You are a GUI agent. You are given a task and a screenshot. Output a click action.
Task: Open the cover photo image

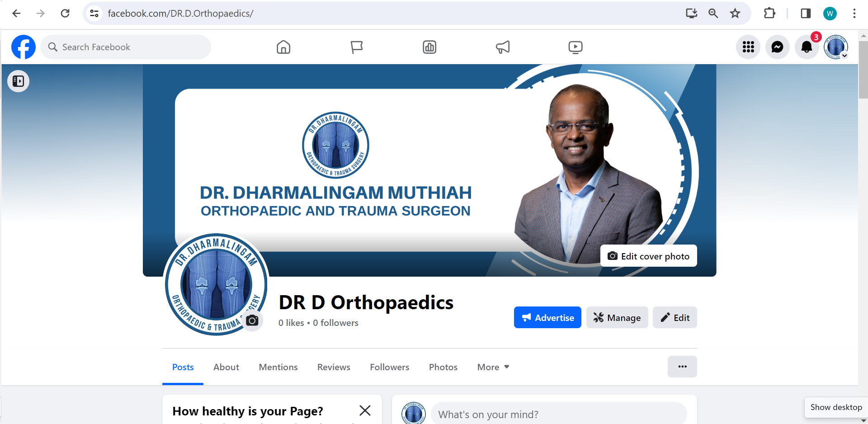[x=429, y=170]
